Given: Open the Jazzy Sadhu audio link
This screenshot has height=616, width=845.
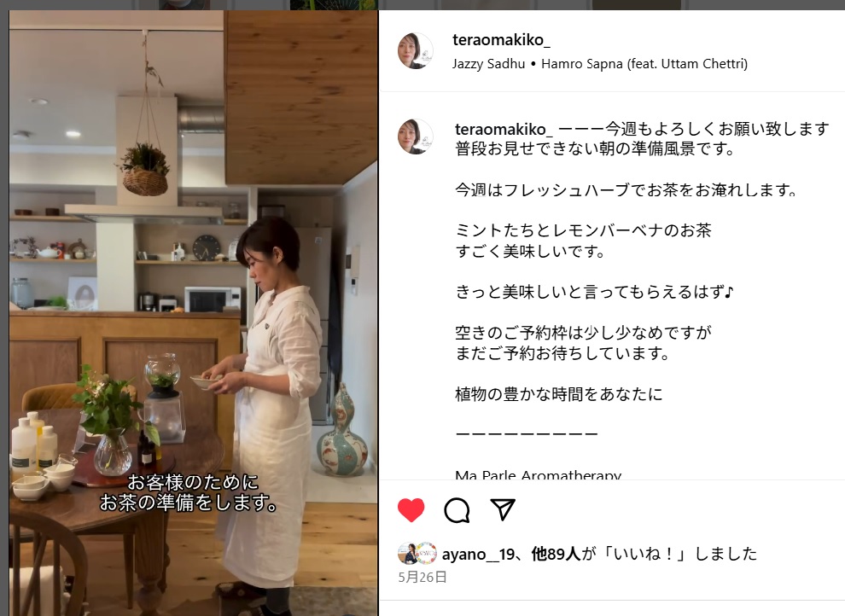Looking at the screenshot, I should [488, 63].
